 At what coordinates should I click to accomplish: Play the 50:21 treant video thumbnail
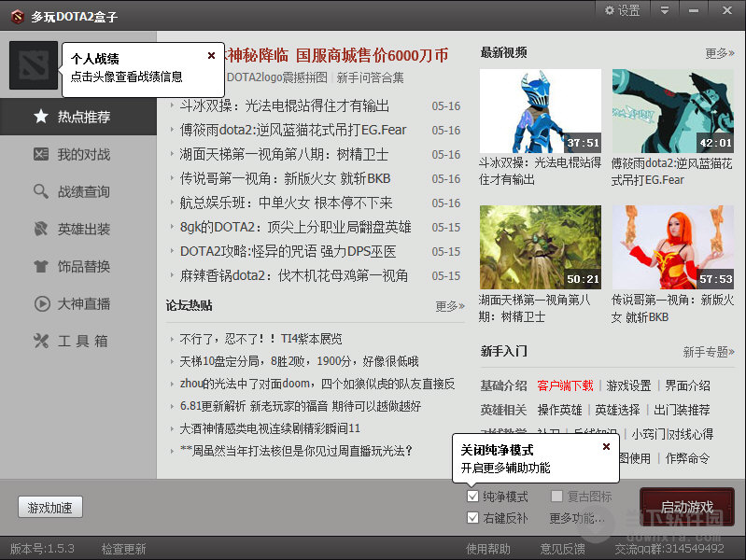541,247
